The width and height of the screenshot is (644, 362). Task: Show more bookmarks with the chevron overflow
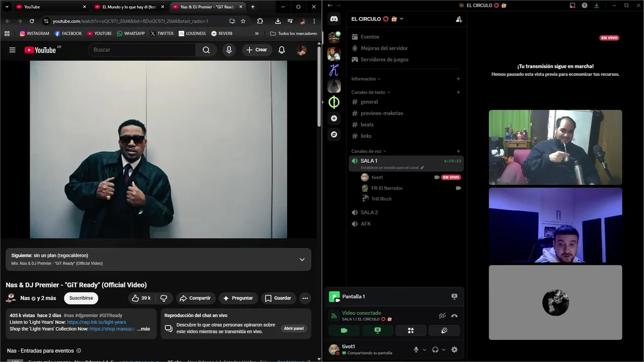point(257,34)
